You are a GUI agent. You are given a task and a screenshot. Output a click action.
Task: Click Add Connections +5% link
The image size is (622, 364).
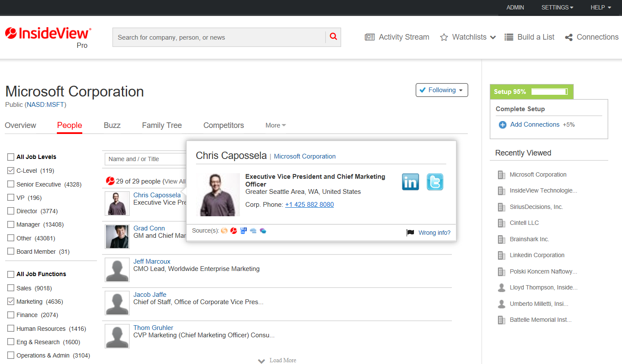(x=535, y=124)
